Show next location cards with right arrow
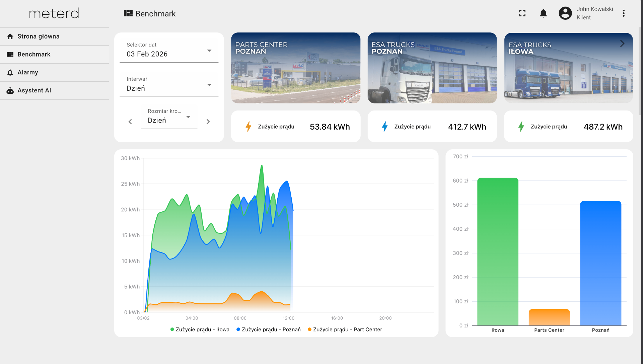The height and width of the screenshot is (364, 643). click(x=622, y=44)
